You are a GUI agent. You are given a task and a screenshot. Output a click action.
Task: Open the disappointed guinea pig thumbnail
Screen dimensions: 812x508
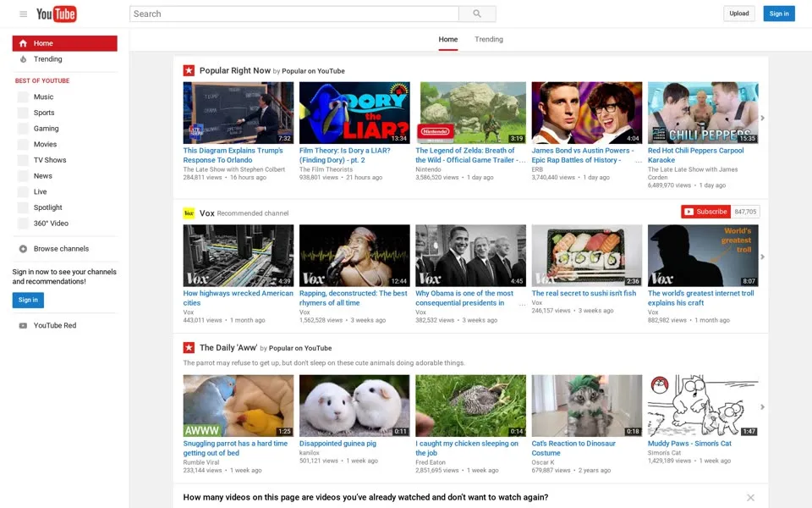coord(354,406)
